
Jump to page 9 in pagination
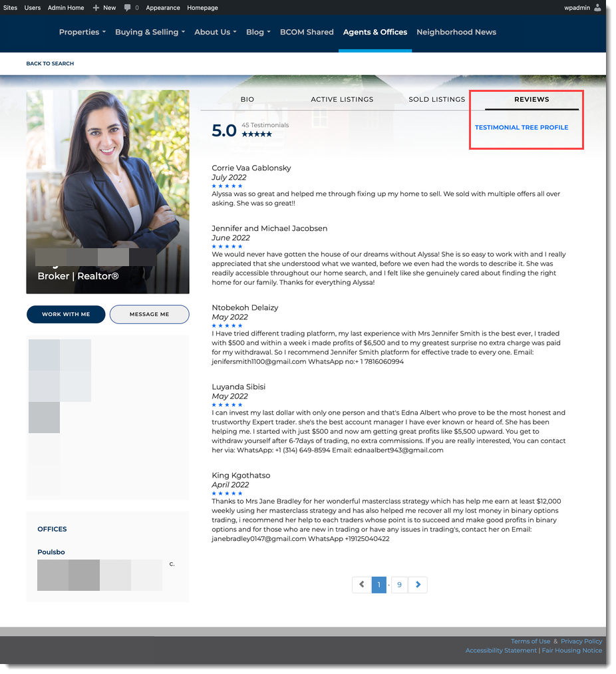(399, 584)
